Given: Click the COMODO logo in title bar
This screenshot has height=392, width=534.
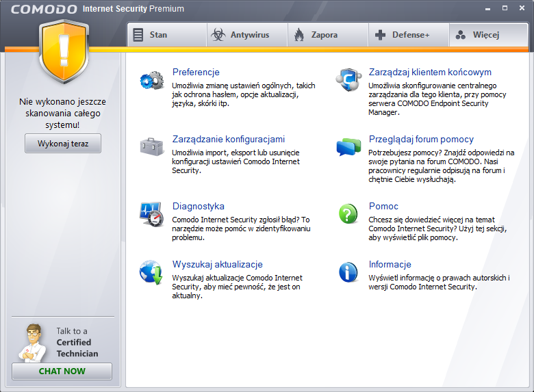Looking at the screenshot, I should tap(44, 9).
